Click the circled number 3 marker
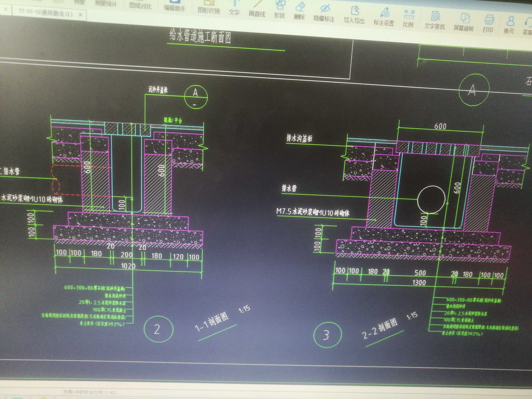The image size is (532, 399). point(328,335)
